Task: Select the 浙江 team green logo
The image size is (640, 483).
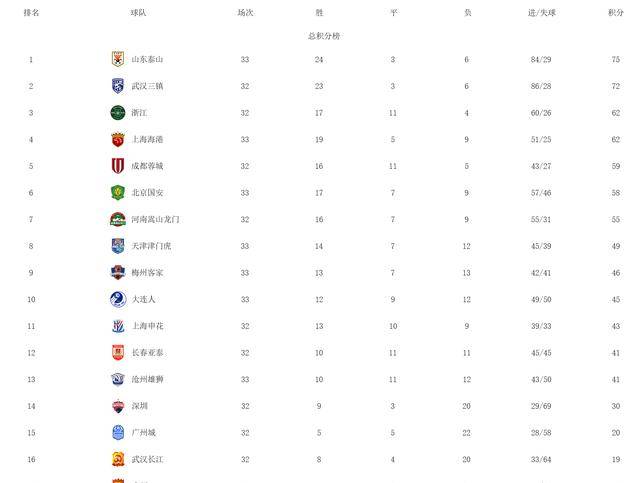Action: tap(117, 113)
